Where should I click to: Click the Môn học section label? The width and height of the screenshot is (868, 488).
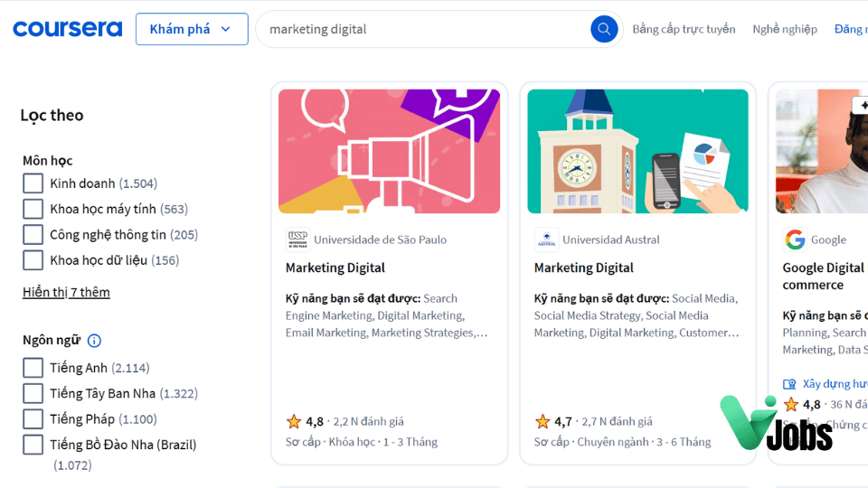48,161
